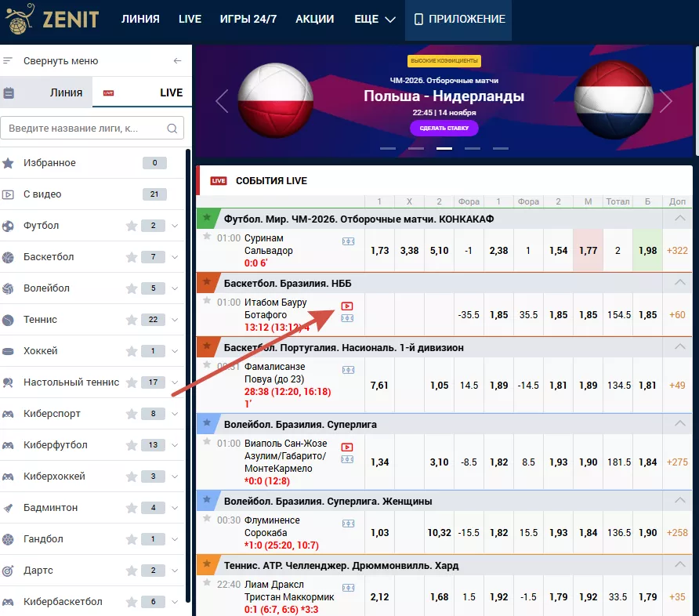This screenshot has height=616, width=699.
Task: Open the ЕЩЕ dropdown menu
Action: (x=375, y=19)
